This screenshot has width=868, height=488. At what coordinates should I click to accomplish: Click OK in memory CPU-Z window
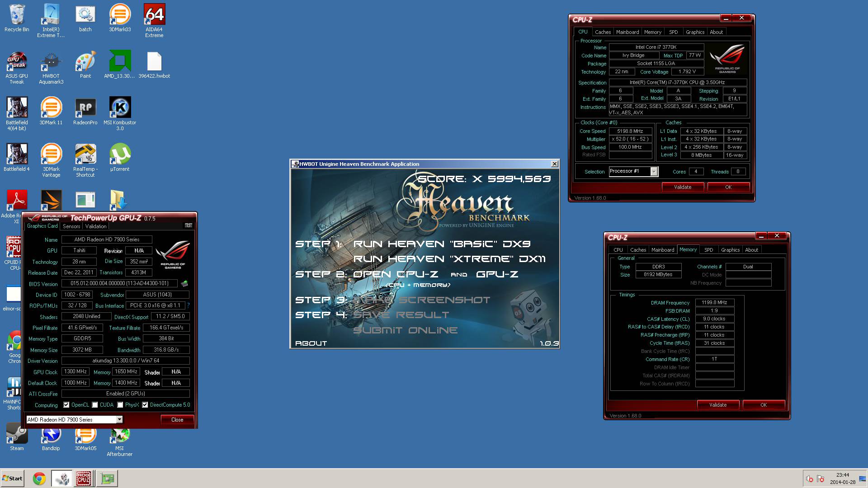[x=764, y=405]
